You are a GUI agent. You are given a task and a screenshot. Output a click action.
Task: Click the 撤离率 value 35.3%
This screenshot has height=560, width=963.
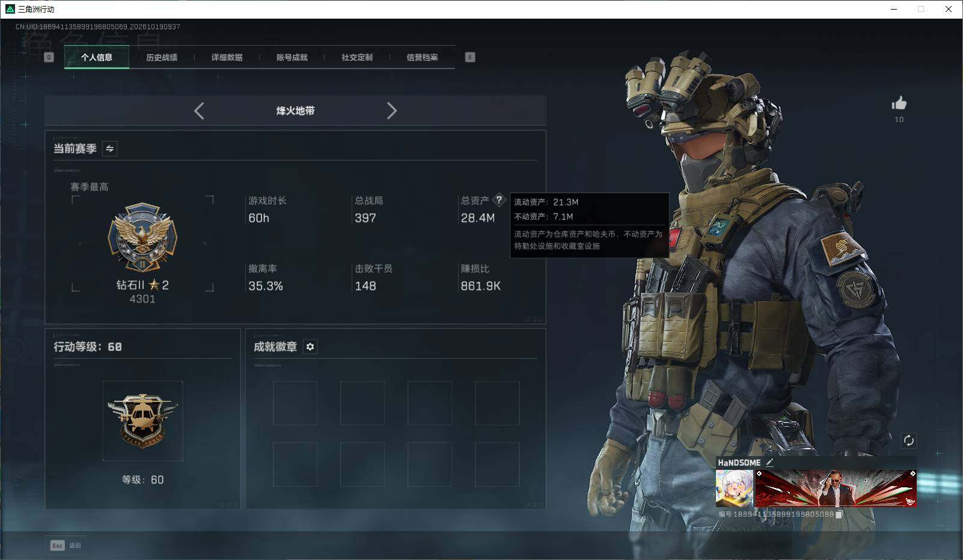coord(266,286)
